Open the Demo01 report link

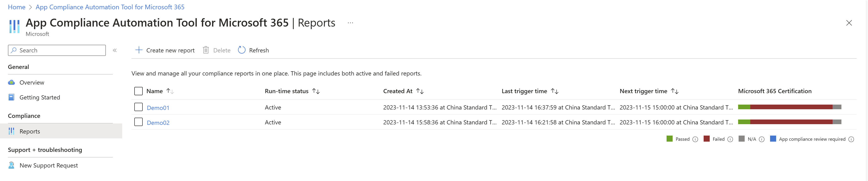pyautogui.click(x=158, y=108)
